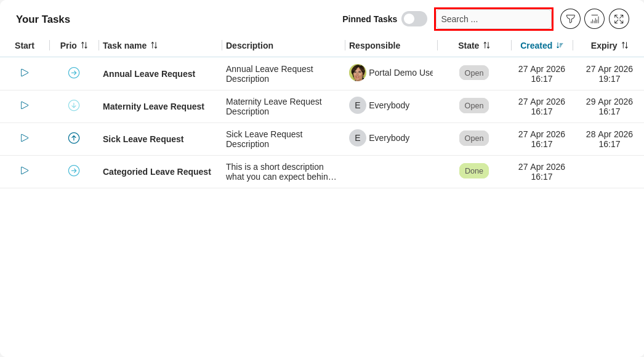Click priority icon of Annual Leave Request
Image resolution: width=644 pixels, height=357 pixels.
tap(74, 73)
